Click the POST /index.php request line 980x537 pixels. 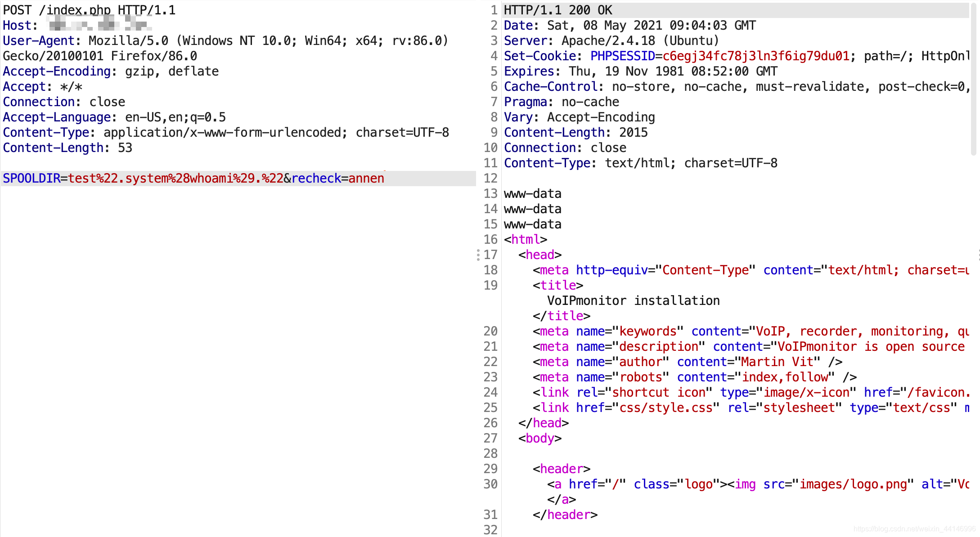[89, 10]
